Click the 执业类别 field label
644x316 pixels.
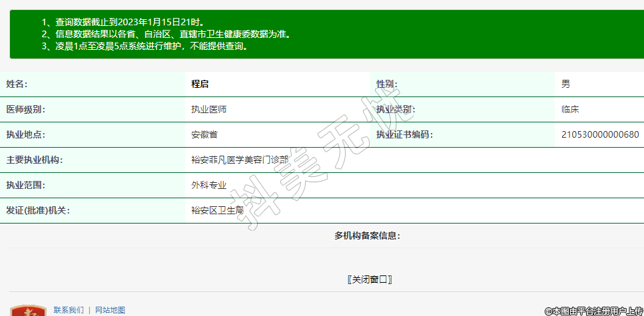point(396,109)
